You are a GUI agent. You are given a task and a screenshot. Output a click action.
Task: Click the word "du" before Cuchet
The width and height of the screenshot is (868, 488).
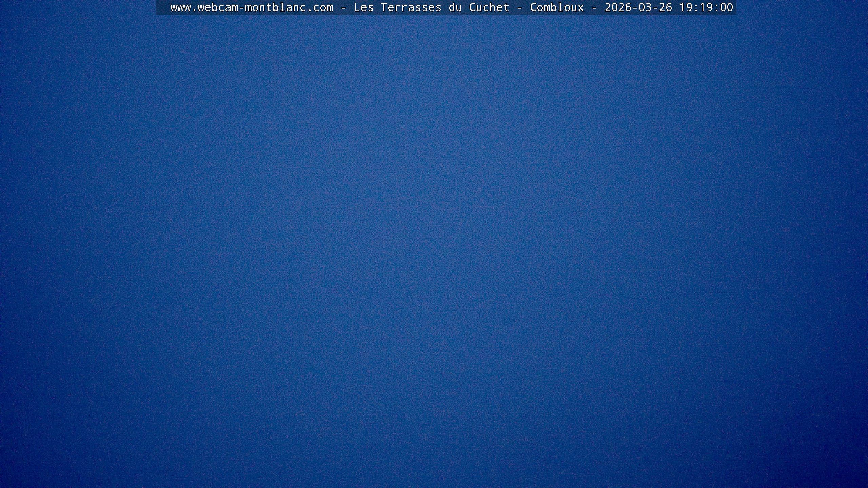(455, 7)
